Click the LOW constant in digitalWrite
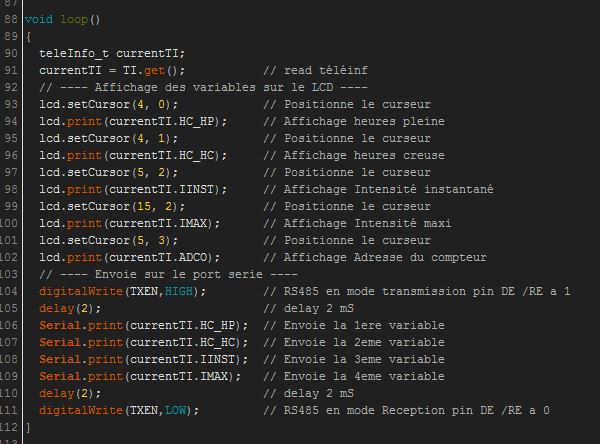This screenshot has height=444, width=600. [178, 410]
